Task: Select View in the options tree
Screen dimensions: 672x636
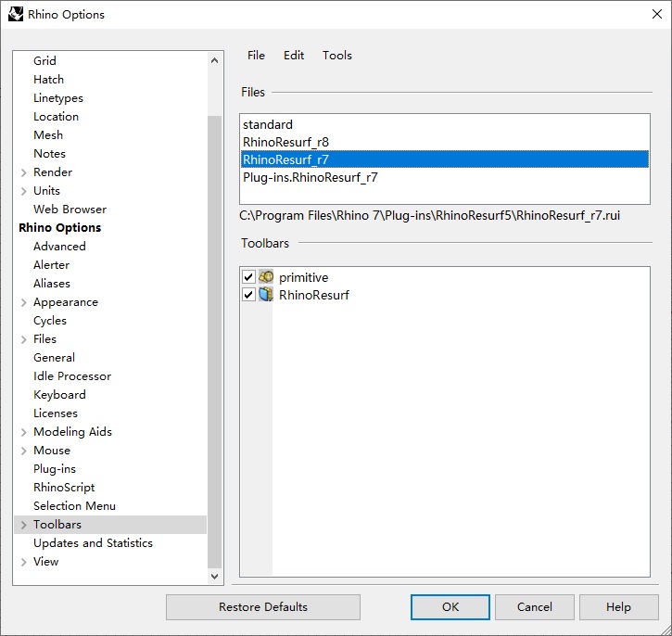Action: tap(45, 562)
